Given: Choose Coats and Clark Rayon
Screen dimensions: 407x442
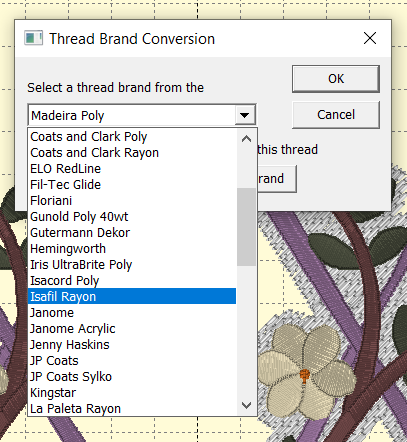Looking at the screenshot, I should pos(132,153).
